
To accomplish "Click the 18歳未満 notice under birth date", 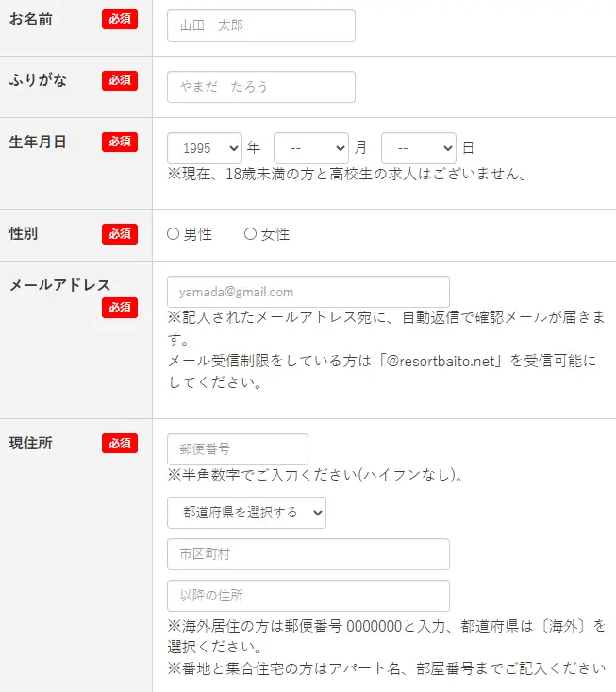I will point(347,175).
